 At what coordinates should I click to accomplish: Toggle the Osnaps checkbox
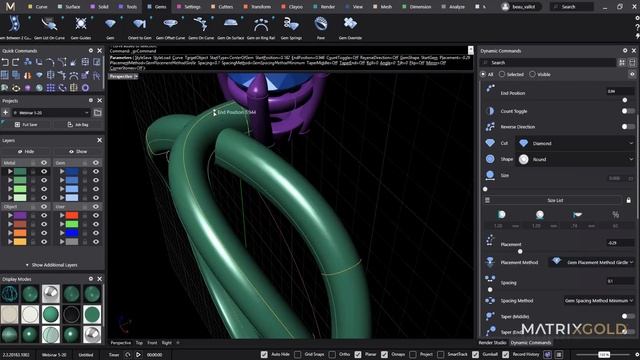384,354
